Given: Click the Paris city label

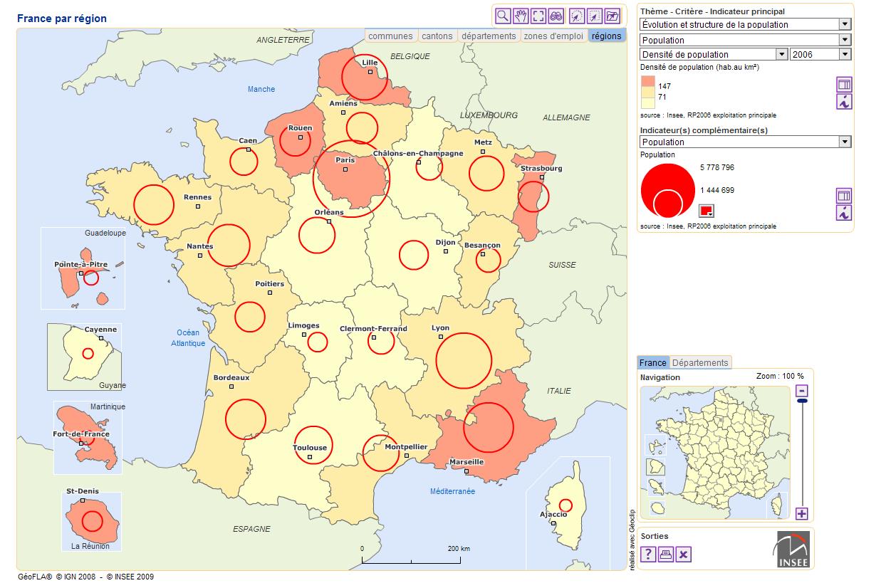Looking at the screenshot, I should click(345, 160).
